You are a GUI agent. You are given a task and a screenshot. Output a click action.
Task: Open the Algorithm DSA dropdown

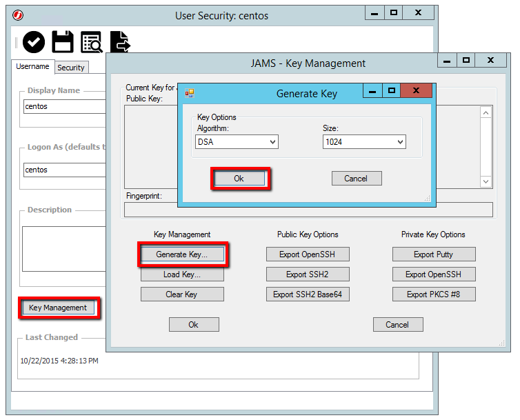pos(237,142)
